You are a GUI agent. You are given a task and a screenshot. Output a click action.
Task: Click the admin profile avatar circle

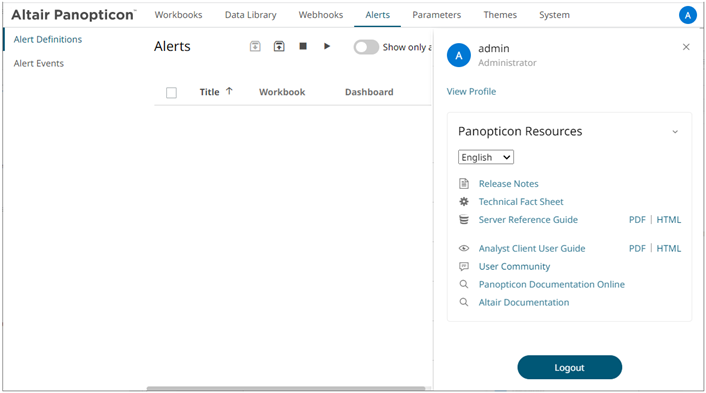click(x=459, y=55)
